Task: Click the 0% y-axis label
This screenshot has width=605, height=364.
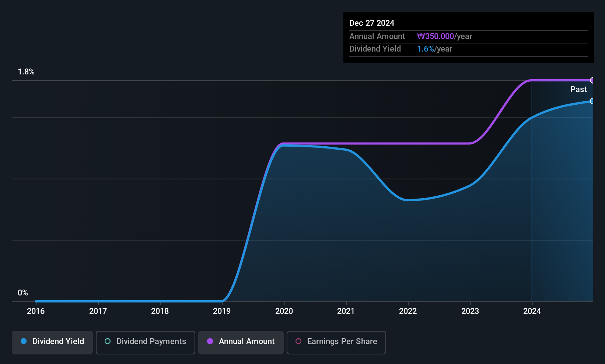Action: coord(23,293)
